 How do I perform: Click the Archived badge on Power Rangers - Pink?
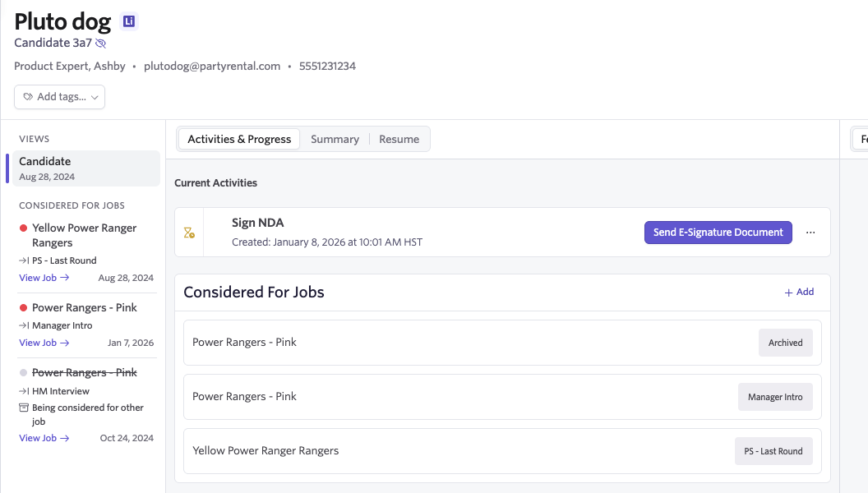[x=786, y=343]
